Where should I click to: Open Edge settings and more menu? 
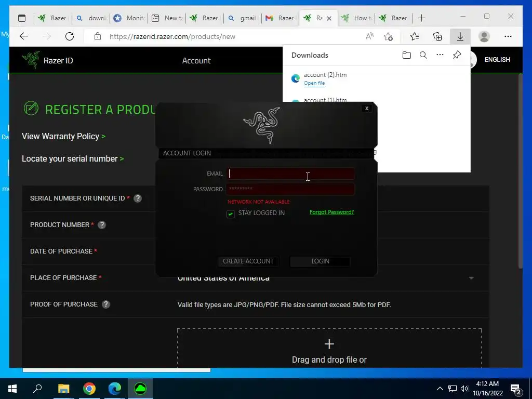(508, 36)
